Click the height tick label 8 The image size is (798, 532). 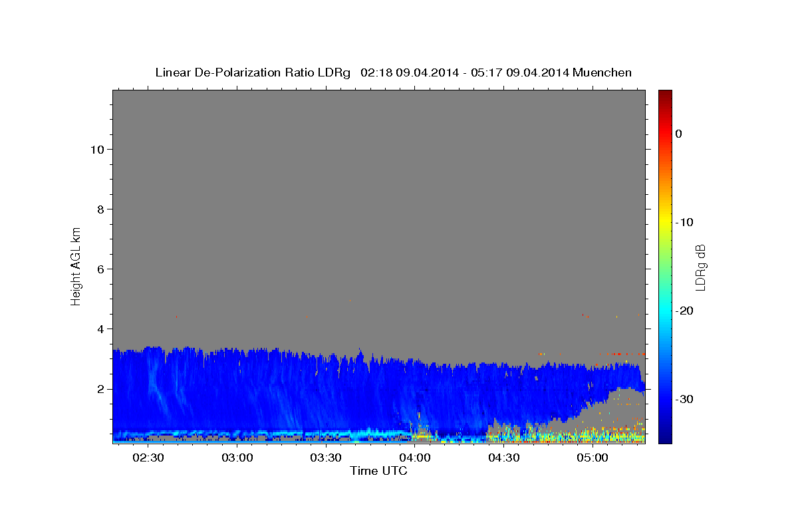coord(99,209)
